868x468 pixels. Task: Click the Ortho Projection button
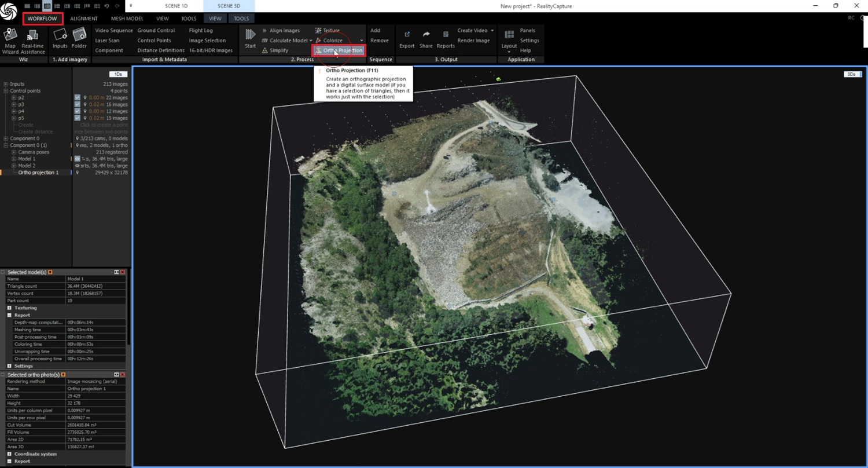click(339, 50)
